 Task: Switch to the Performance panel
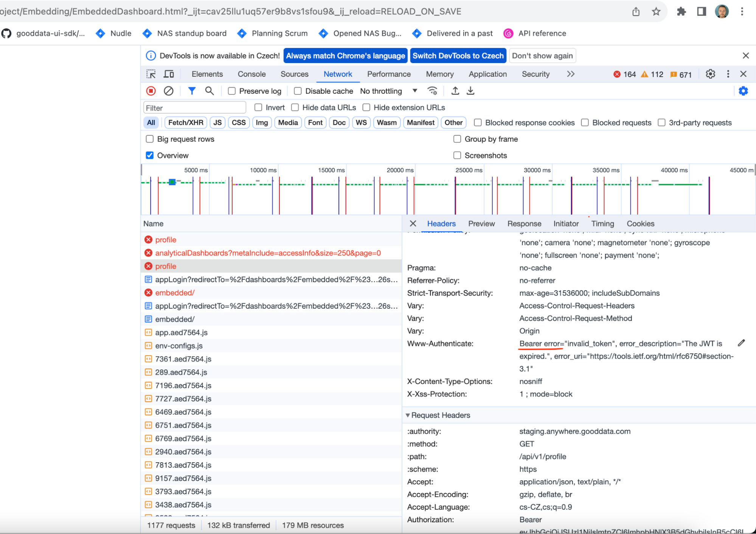click(388, 74)
